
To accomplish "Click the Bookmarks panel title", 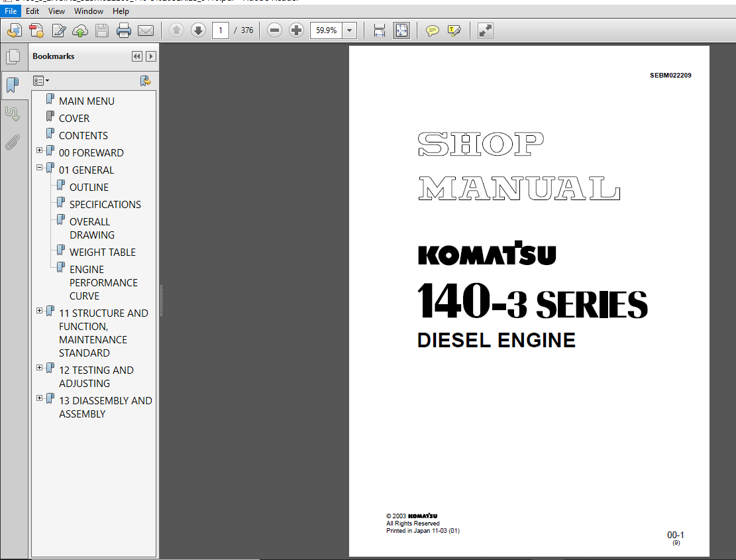I will [x=54, y=56].
